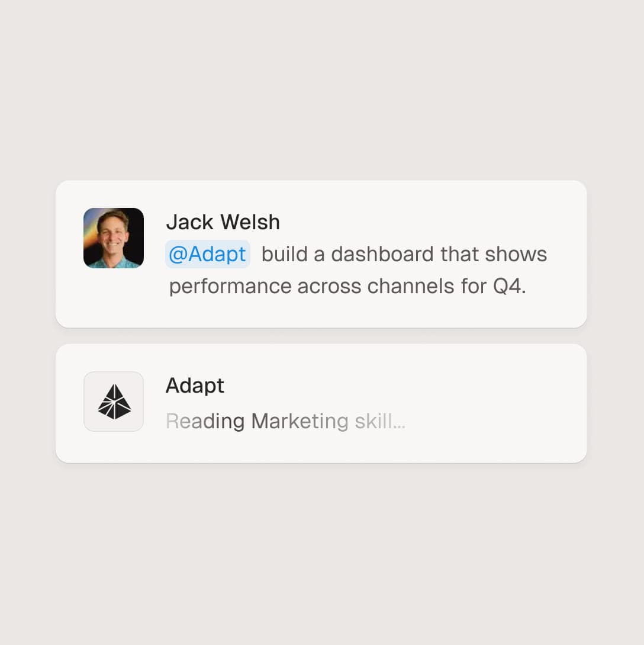Click "Q4." at the end of the message
Screen dimensions: 644x645
[x=510, y=287]
